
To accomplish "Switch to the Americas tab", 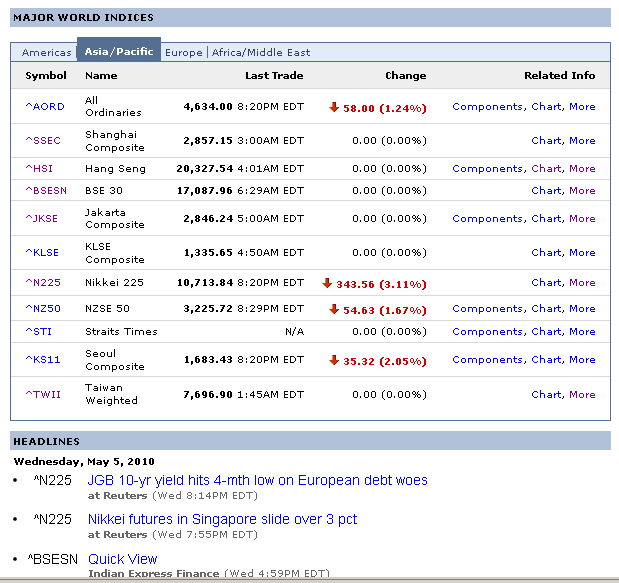I will (47, 52).
